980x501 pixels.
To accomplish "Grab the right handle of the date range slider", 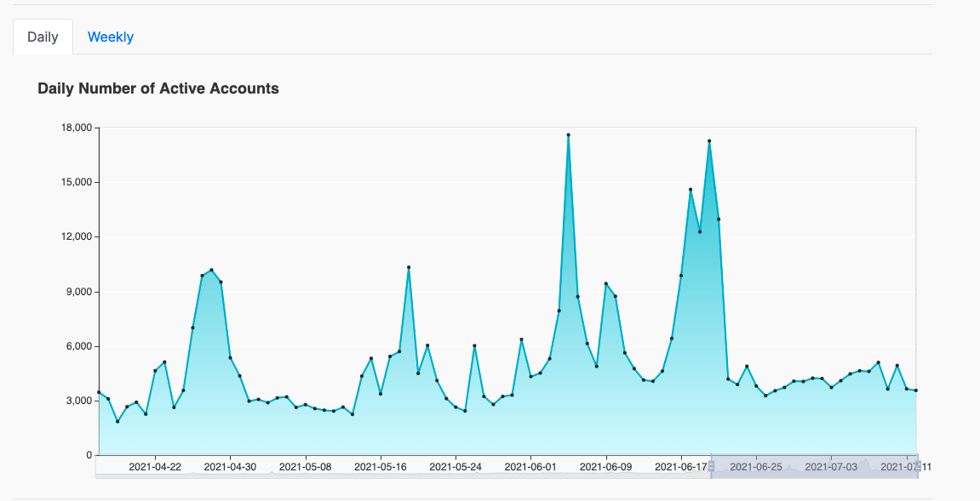I will click(x=917, y=467).
